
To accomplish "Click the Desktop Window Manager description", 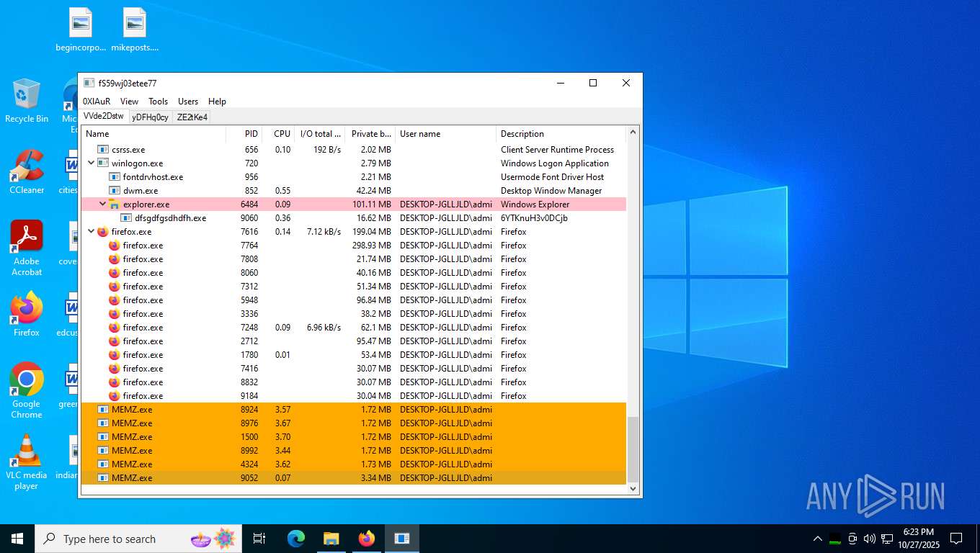I will point(551,191).
